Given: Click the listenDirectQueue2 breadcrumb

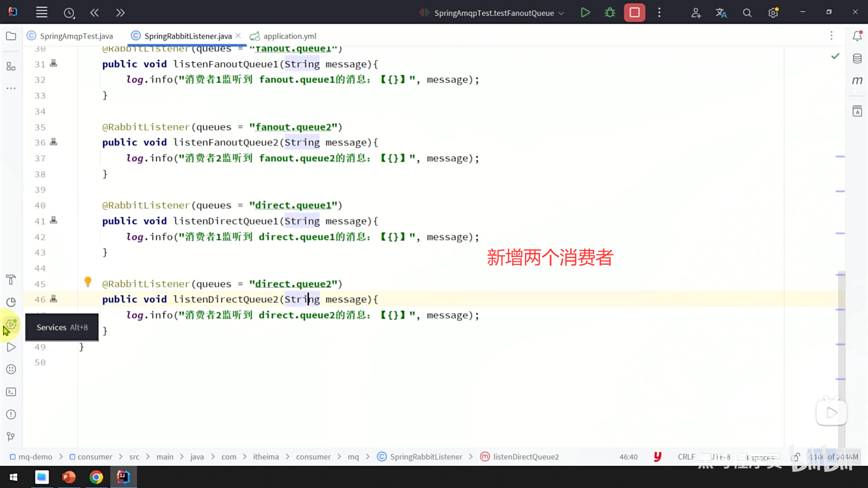Looking at the screenshot, I should point(525,457).
